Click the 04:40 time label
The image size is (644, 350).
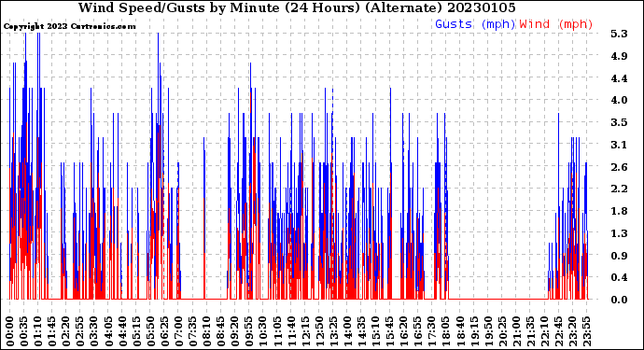pos(122,331)
